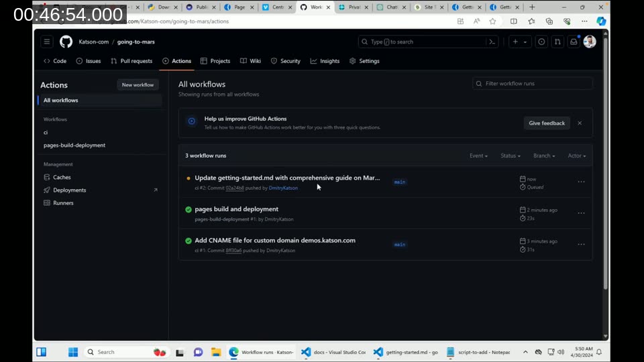The width and height of the screenshot is (644, 362).
Task: Click the New workflow button
Action: (x=138, y=85)
